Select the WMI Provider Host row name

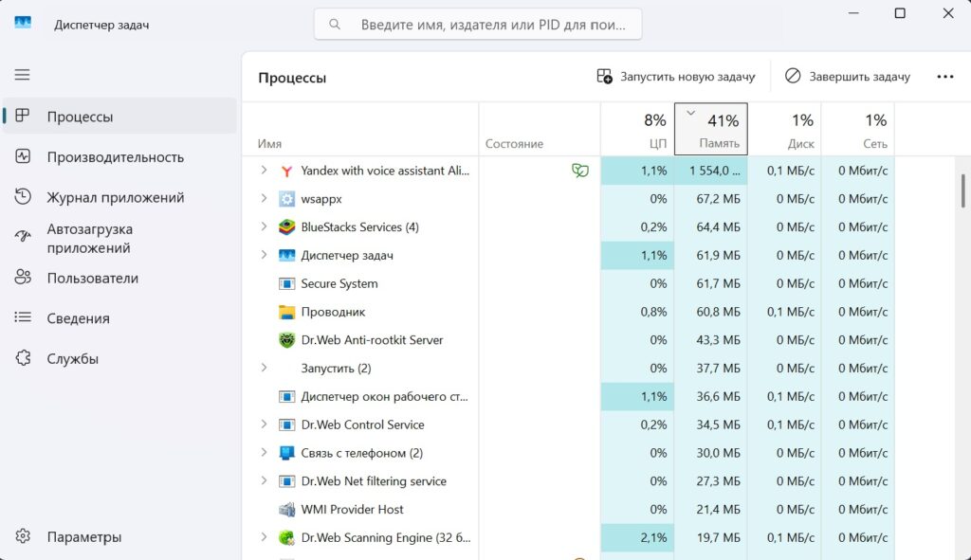pyautogui.click(x=352, y=509)
